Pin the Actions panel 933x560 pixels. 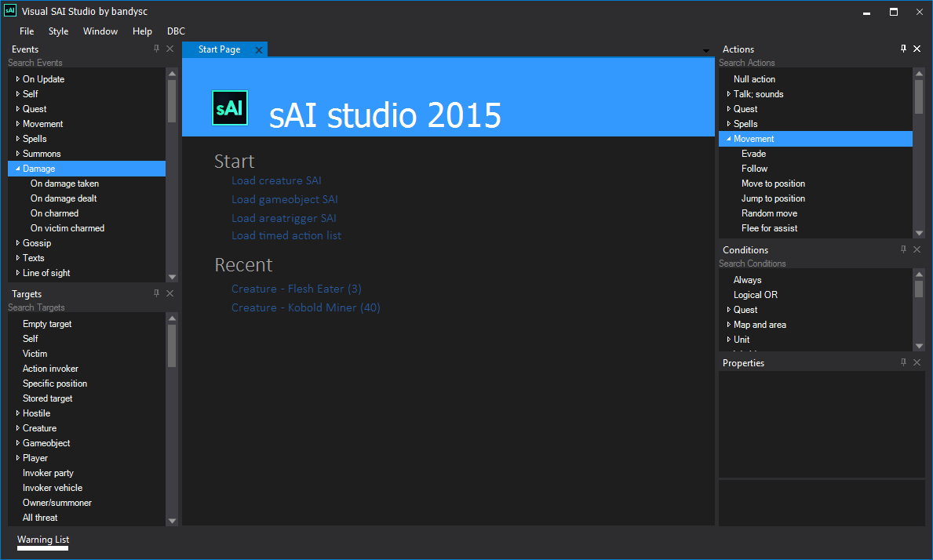click(903, 49)
